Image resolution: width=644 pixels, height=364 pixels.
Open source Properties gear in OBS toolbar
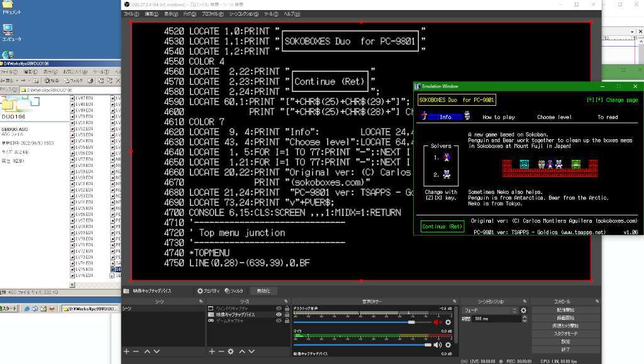200,291
